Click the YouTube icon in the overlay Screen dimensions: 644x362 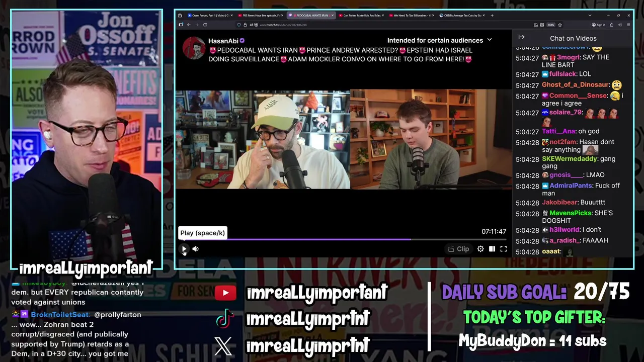point(225,293)
